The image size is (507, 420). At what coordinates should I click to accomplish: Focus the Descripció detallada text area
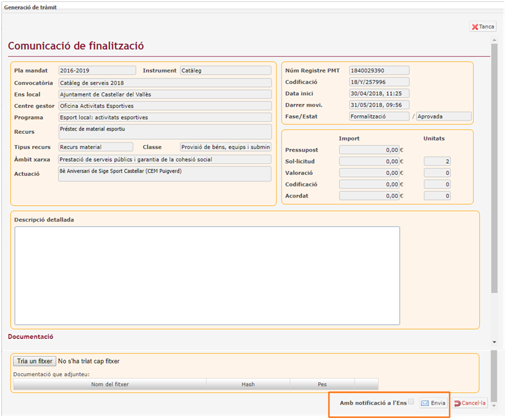click(208, 276)
